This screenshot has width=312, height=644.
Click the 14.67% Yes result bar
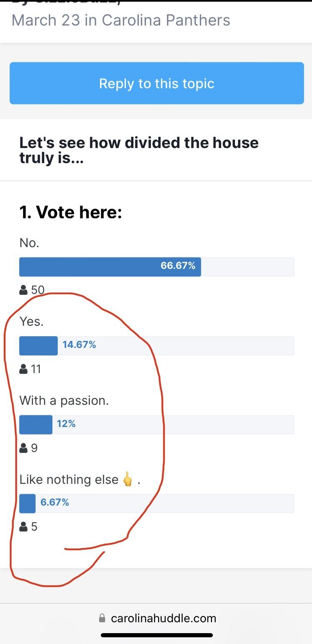click(156, 346)
